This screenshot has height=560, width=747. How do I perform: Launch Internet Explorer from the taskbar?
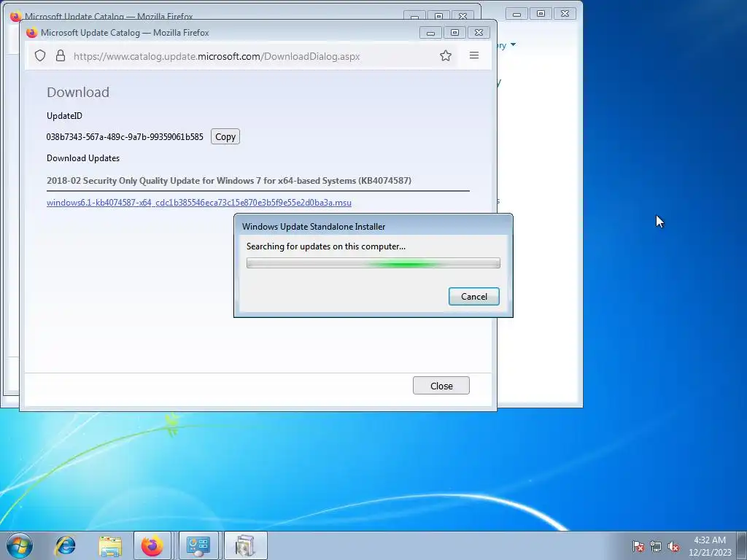pyautogui.click(x=65, y=545)
